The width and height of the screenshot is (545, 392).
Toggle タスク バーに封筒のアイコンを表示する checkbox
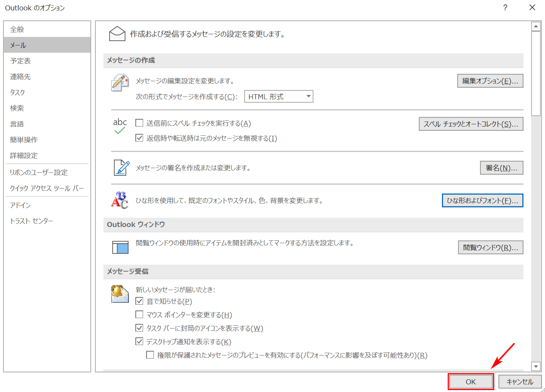(139, 328)
